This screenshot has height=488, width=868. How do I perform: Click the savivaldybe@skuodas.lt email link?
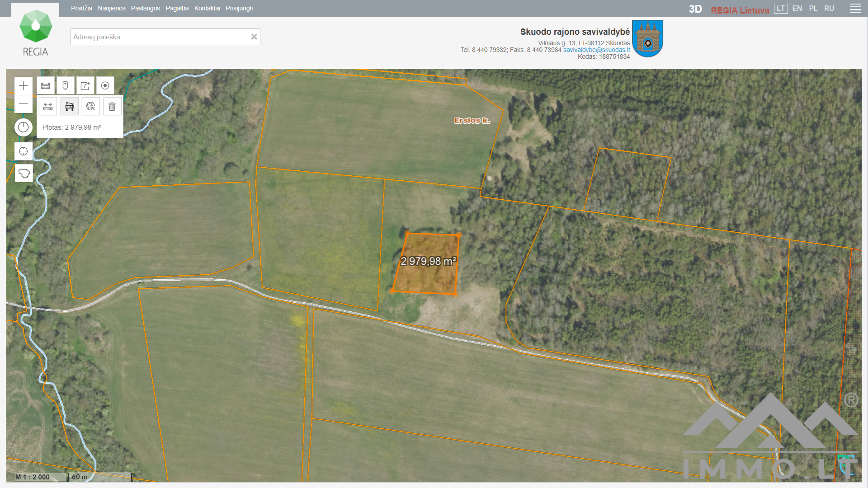coord(596,50)
